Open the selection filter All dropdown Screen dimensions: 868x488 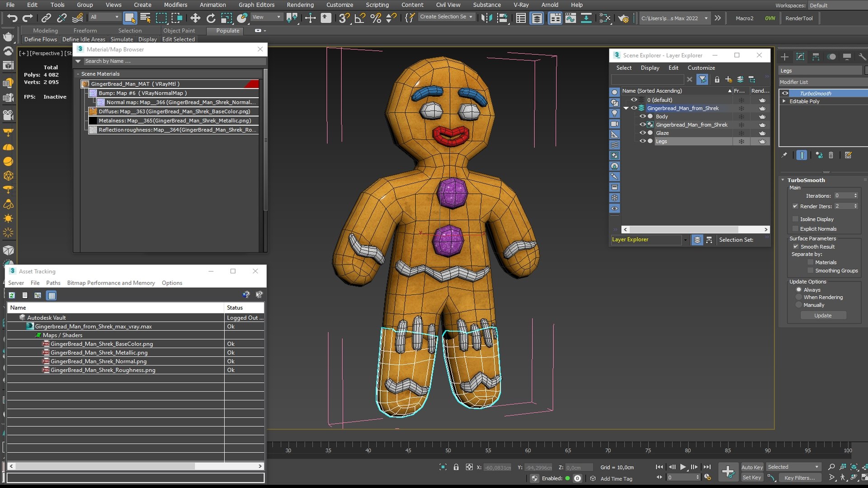coord(104,17)
